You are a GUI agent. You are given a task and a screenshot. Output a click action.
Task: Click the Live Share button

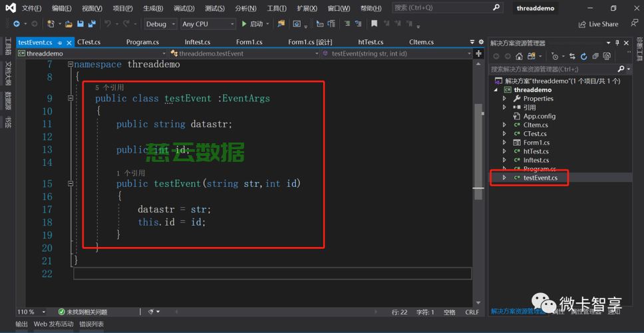(x=598, y=24)
